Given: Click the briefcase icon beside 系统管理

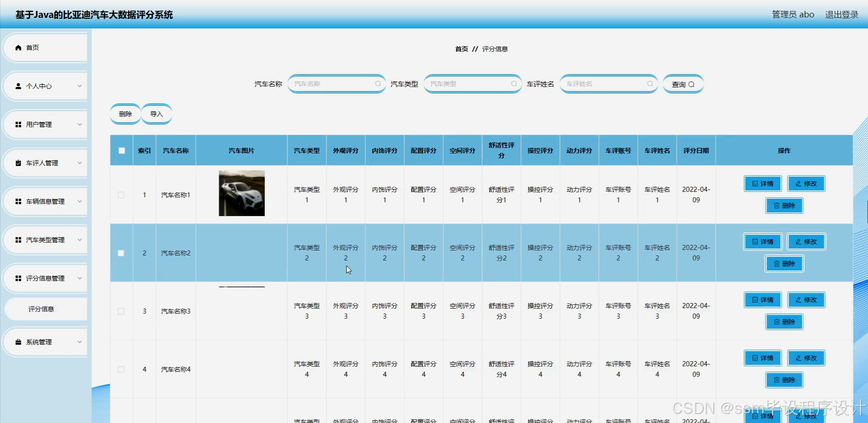Looking at the screenshot, I should point(18,342).
